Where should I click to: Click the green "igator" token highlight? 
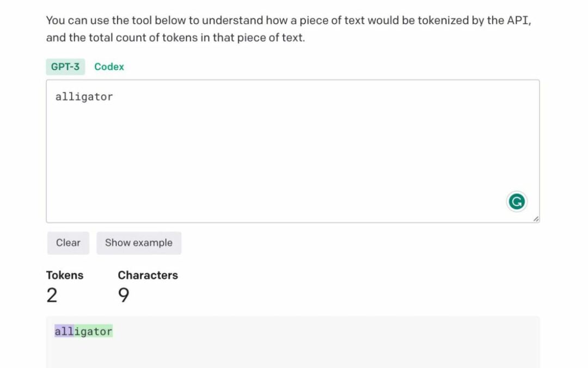tap(93, 331)
